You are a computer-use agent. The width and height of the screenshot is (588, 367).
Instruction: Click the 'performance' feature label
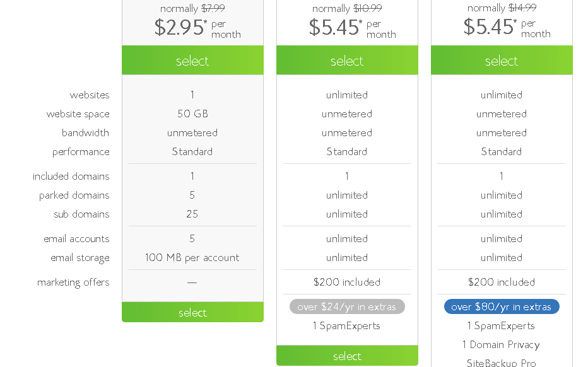(81, 152)
